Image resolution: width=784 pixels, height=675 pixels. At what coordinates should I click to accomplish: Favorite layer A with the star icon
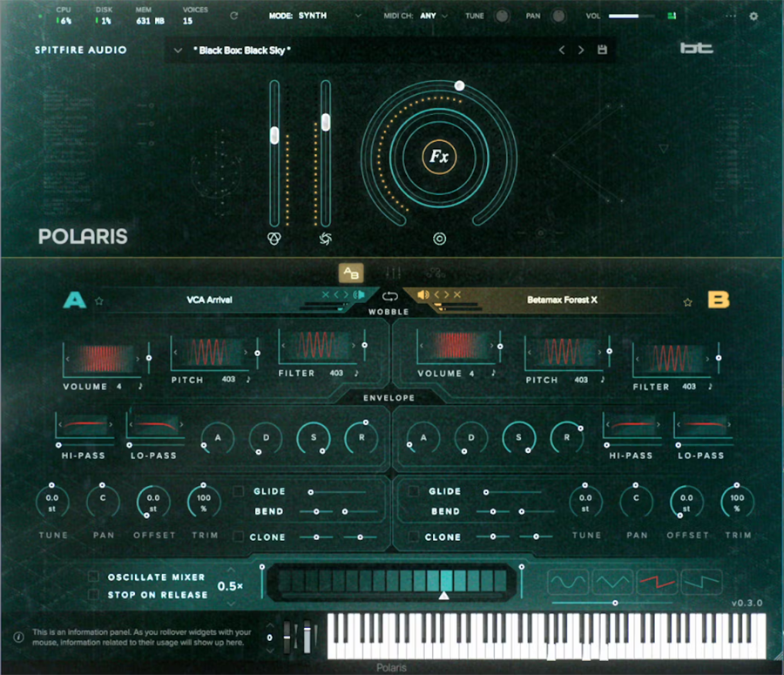click(99, 301)
